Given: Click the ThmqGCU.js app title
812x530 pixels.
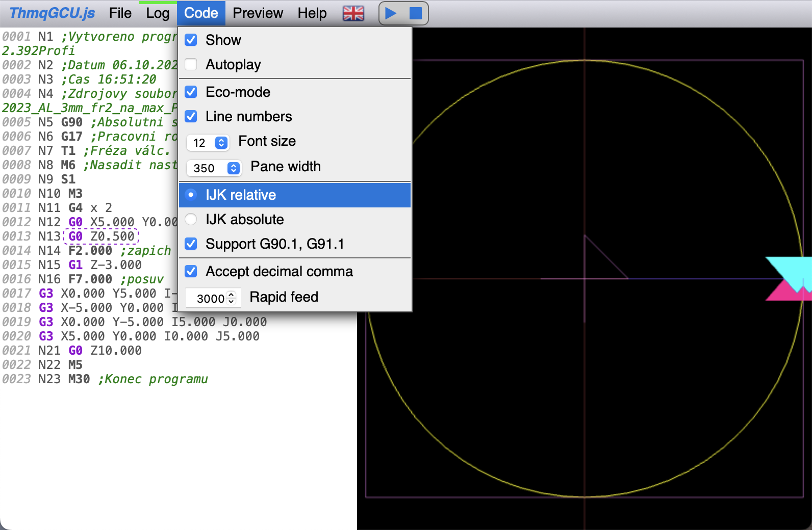Looking at the screenshot, I should point(52,13).
